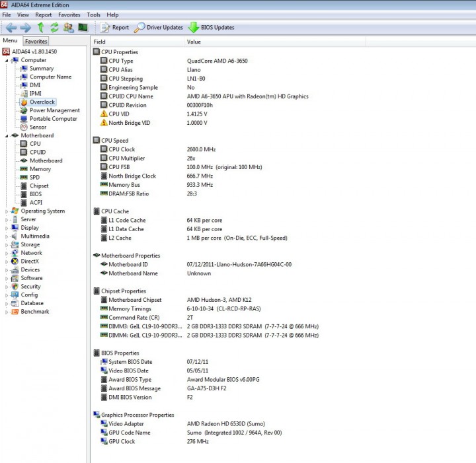Select the CPU Clock row
Image resolution: width=476 pixels, height=463 pixels.
[158, 149]
